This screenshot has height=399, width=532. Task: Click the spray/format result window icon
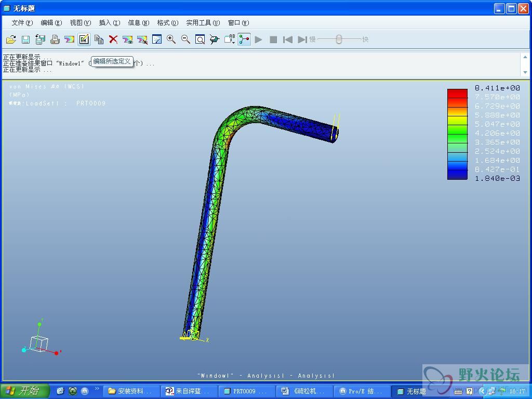[157, 39]
